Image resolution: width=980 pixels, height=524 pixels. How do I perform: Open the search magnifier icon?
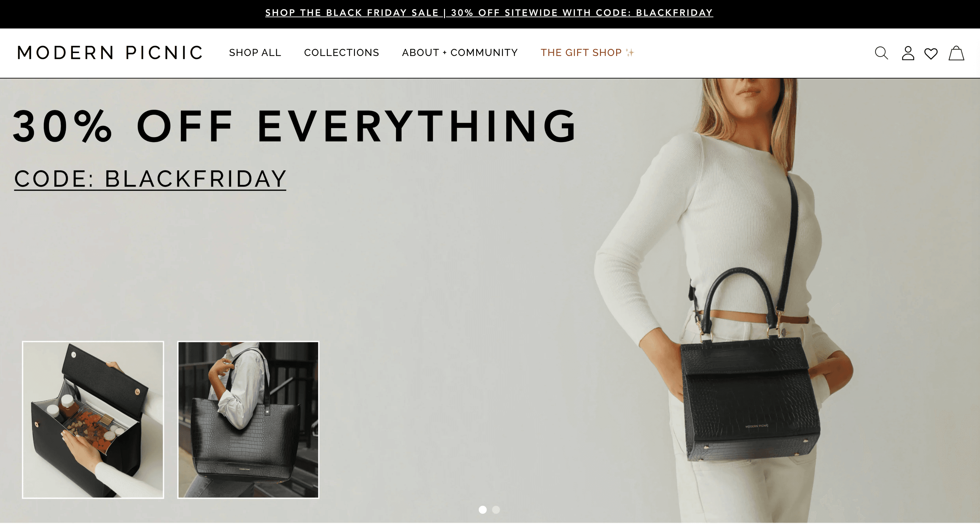(x=881, y=53)
